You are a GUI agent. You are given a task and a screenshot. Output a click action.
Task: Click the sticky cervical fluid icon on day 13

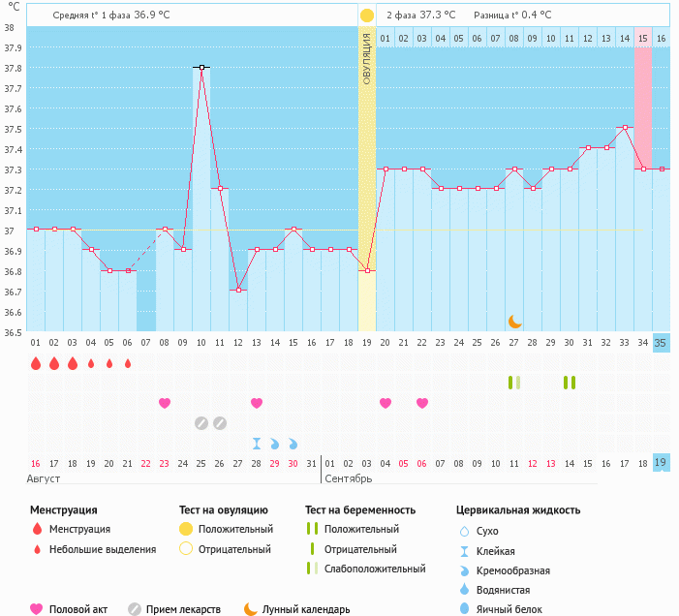click(x=257, y=443)
